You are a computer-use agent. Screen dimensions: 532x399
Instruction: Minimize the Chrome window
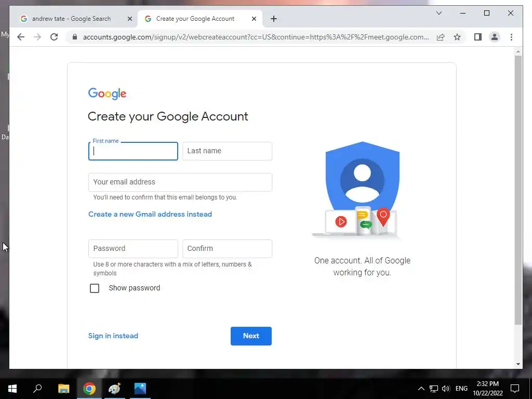(463, 13)
